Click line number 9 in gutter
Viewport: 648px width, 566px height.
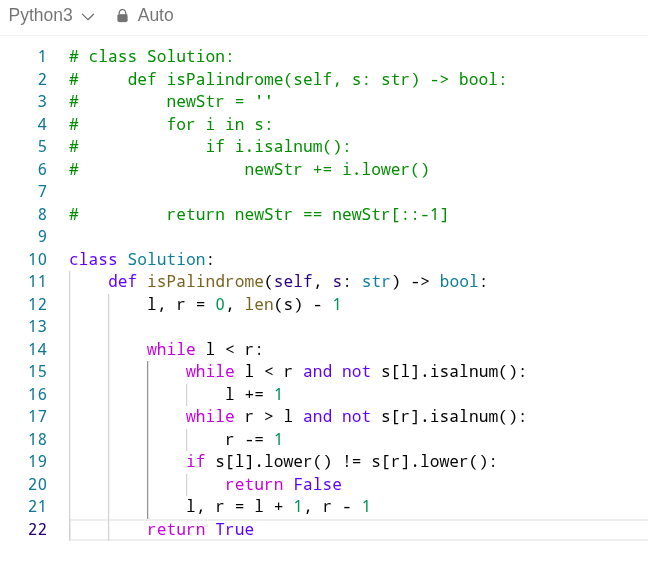(42, 237)
